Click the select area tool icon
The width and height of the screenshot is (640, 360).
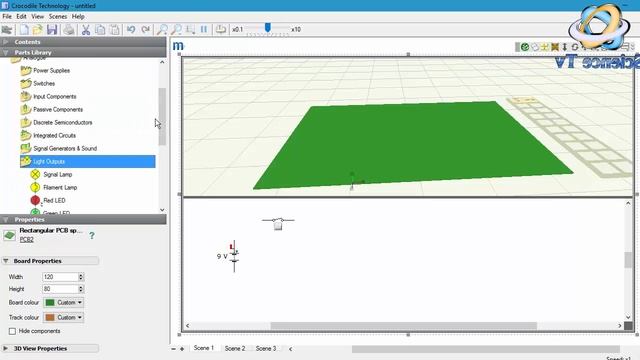pos(190,29)
